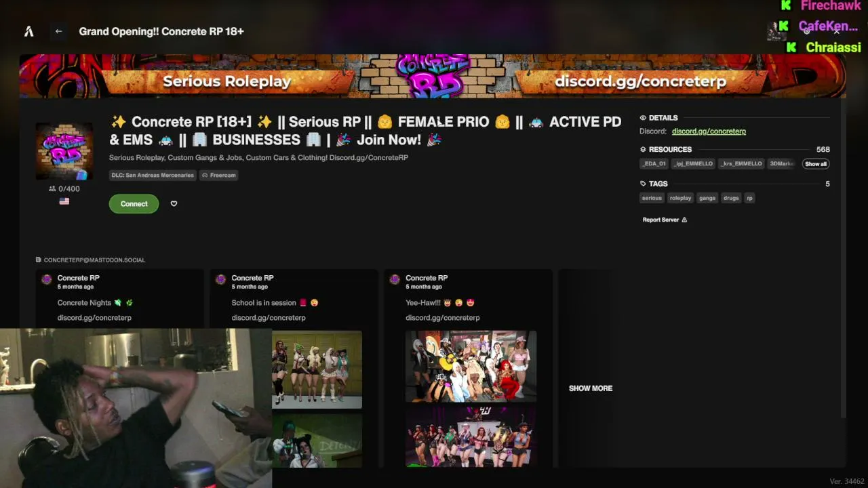This screenshot has height=488, width=868.
Task: Click the avatar on the Yee-Haw post
Action: pyautogui.click(x=395, y=279)
